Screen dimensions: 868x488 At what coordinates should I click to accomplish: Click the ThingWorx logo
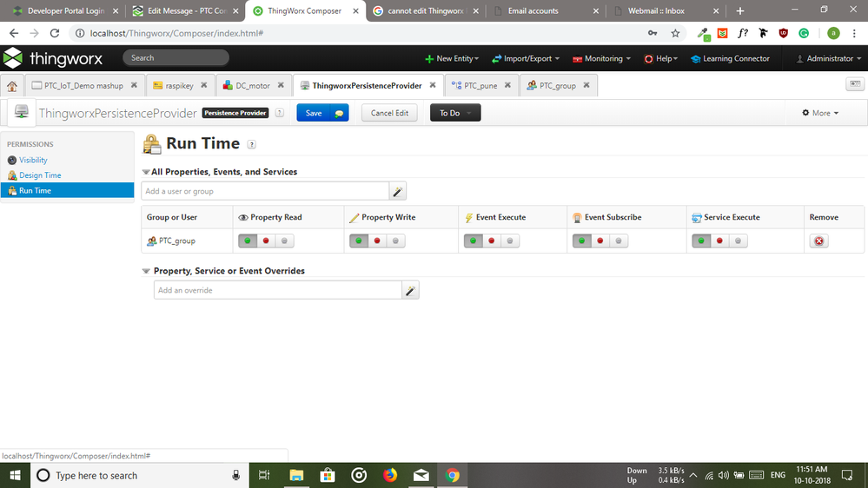point(53,58)
